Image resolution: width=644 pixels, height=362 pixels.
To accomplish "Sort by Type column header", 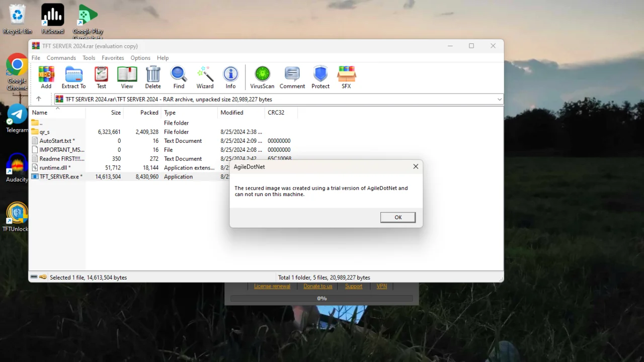I will (190, 113).
